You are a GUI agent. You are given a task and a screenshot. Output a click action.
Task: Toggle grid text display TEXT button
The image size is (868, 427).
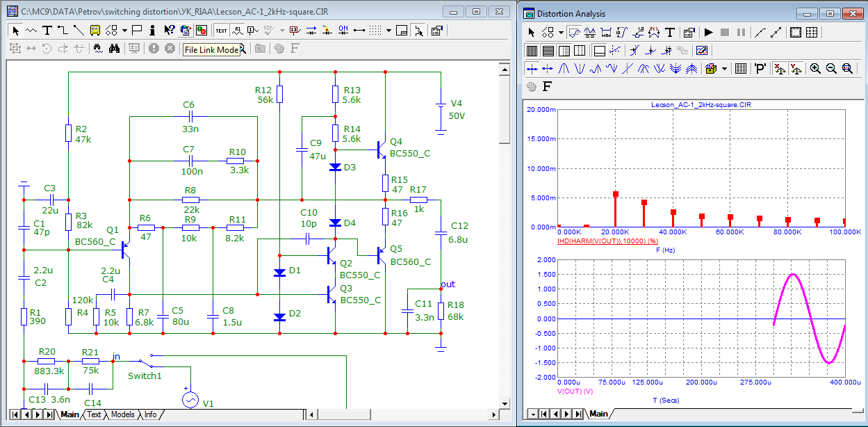221,30
